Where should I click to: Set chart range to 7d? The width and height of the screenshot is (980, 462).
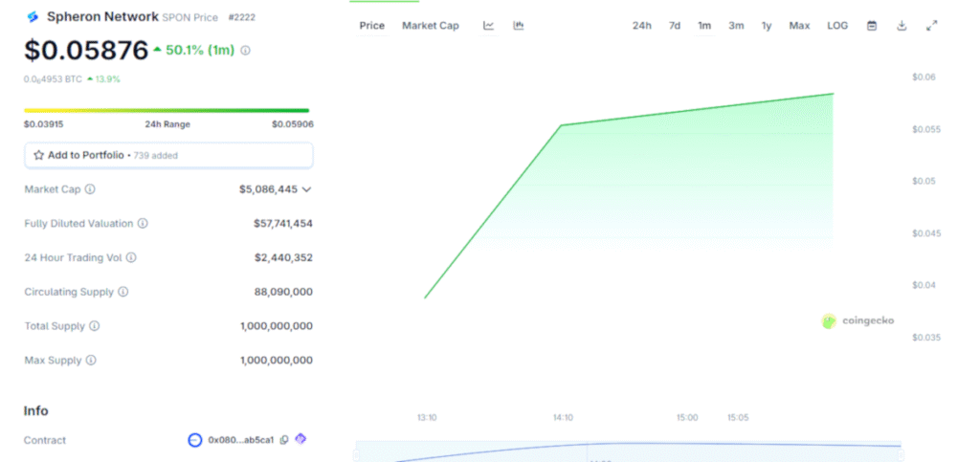[x=675, y=26]
